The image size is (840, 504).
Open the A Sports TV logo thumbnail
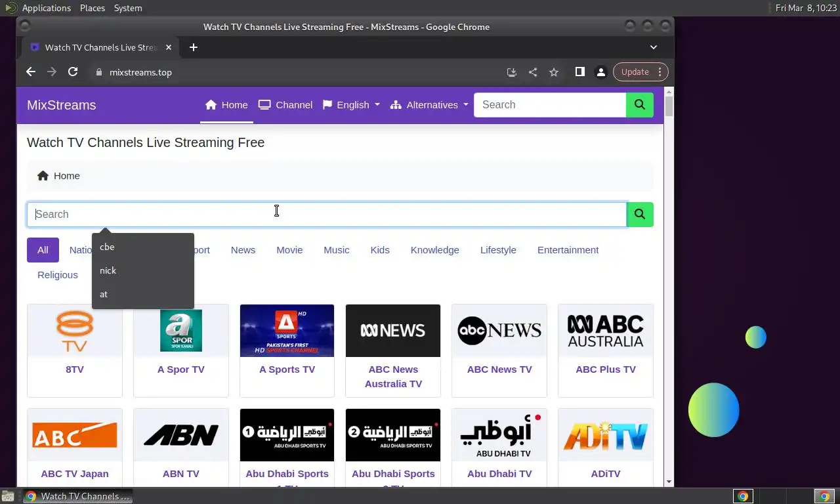click(287, 331)
